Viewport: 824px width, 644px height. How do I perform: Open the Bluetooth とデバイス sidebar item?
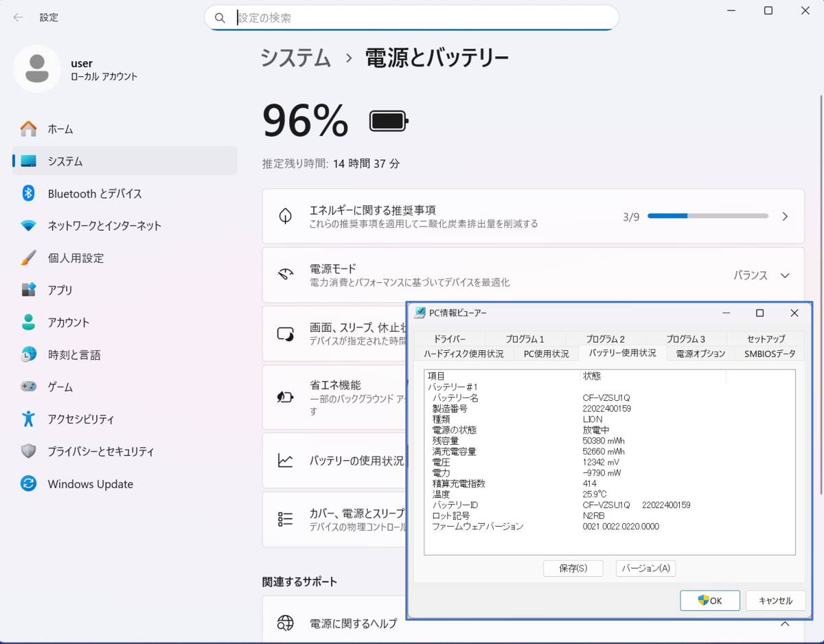pos(95,194)
